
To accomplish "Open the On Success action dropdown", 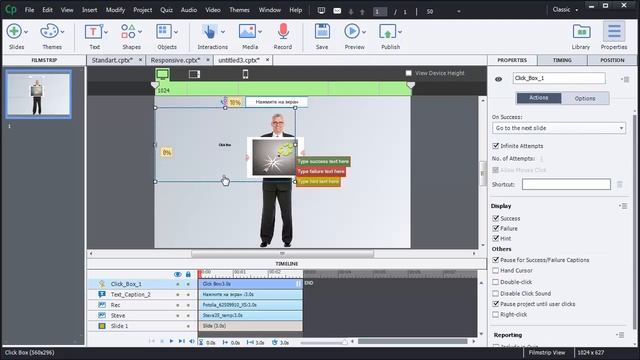I will point(559,128).
